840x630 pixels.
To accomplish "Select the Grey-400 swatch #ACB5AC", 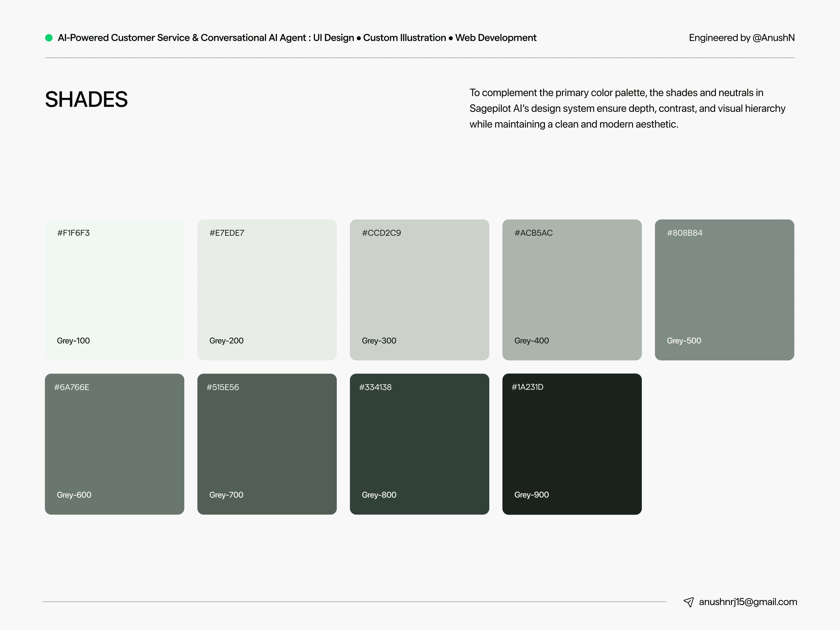I will (x=572, y=290).
